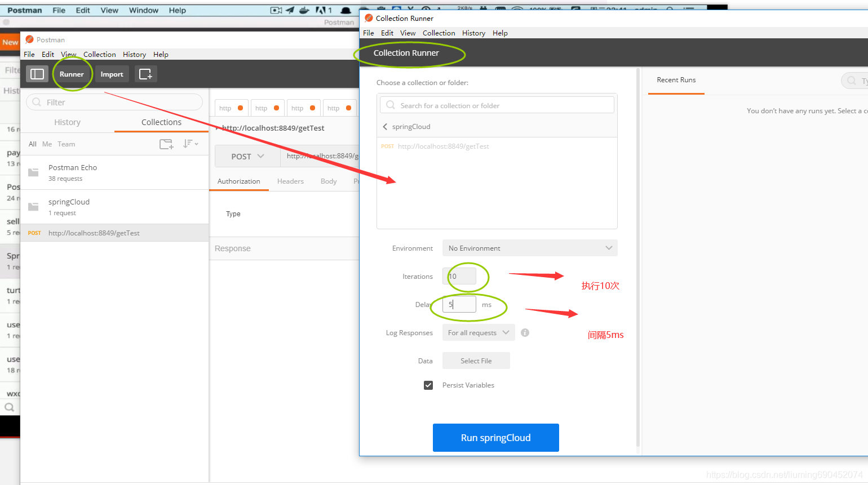Open the Headers request tab
This screenshot has width=868, height=485.
coord(290,181)
